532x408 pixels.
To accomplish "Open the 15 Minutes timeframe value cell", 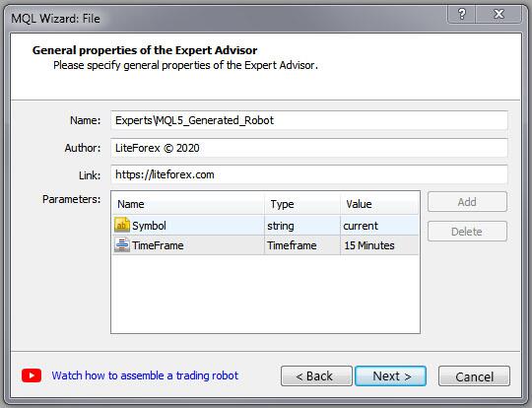I will [x=379, y=245].
